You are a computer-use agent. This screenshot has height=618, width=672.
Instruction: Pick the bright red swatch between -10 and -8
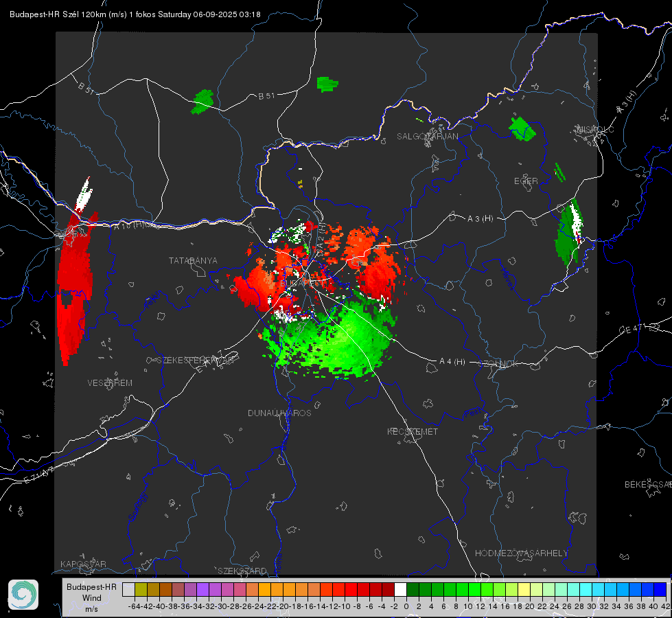click(351, 589)
